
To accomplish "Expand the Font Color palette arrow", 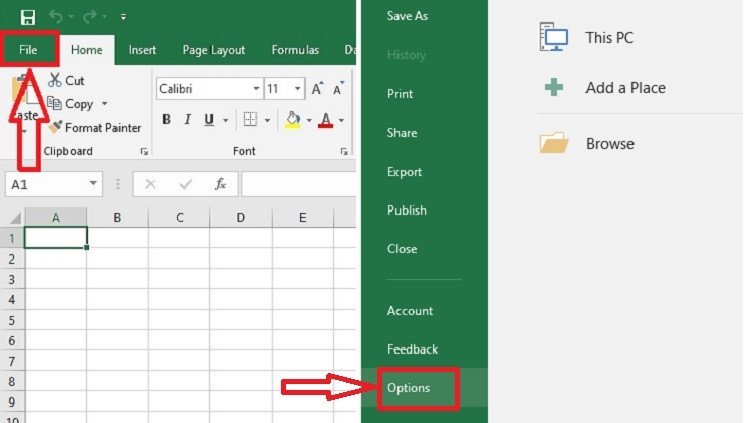I will 342,120.
